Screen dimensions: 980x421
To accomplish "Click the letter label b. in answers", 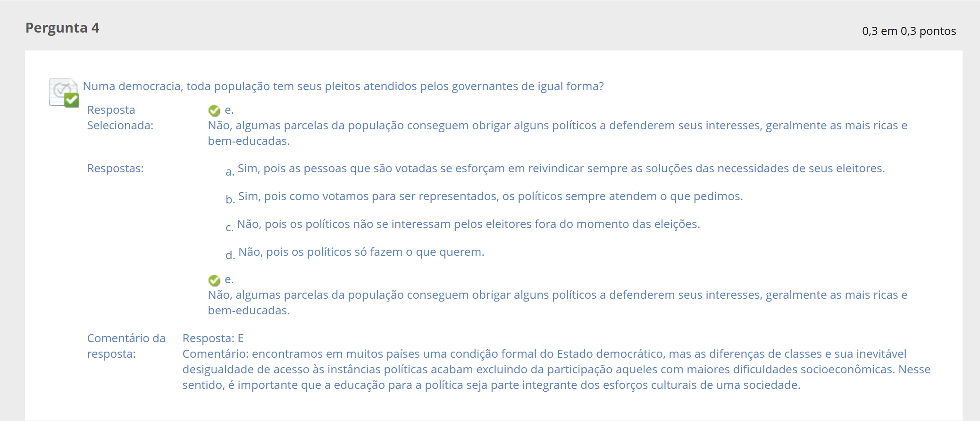I will coord(230,199).
